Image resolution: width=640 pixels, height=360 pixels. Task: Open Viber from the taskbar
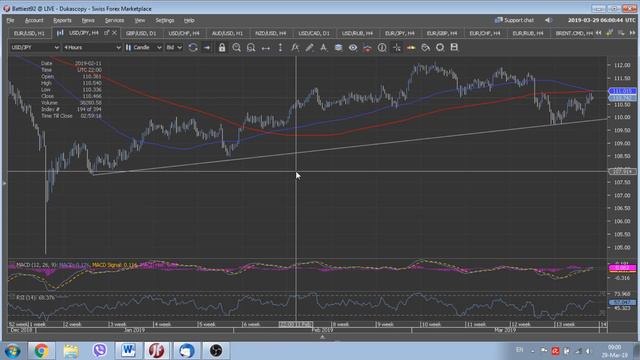(x=99, y=351)
